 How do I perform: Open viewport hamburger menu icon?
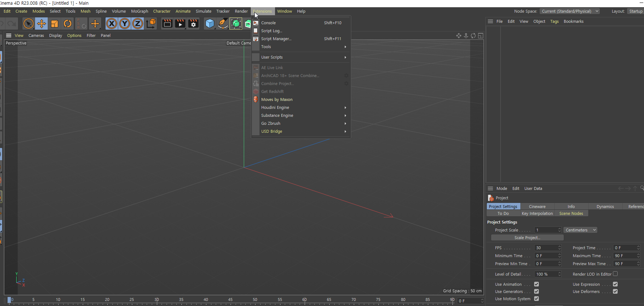point(9,35)
